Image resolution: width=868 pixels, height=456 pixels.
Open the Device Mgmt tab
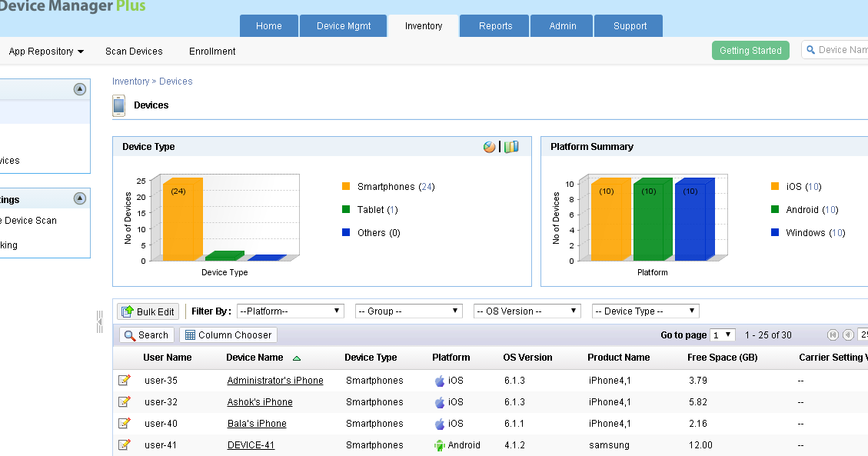point(343,25)
